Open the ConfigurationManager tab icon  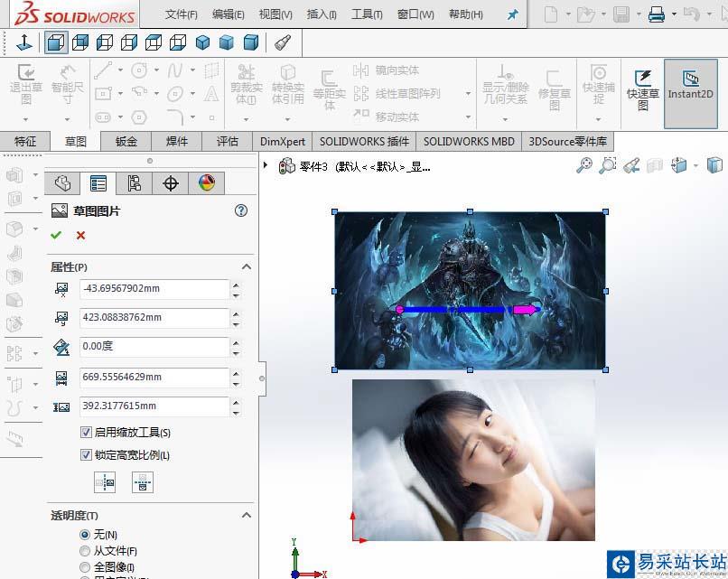(x=135, y=183)
